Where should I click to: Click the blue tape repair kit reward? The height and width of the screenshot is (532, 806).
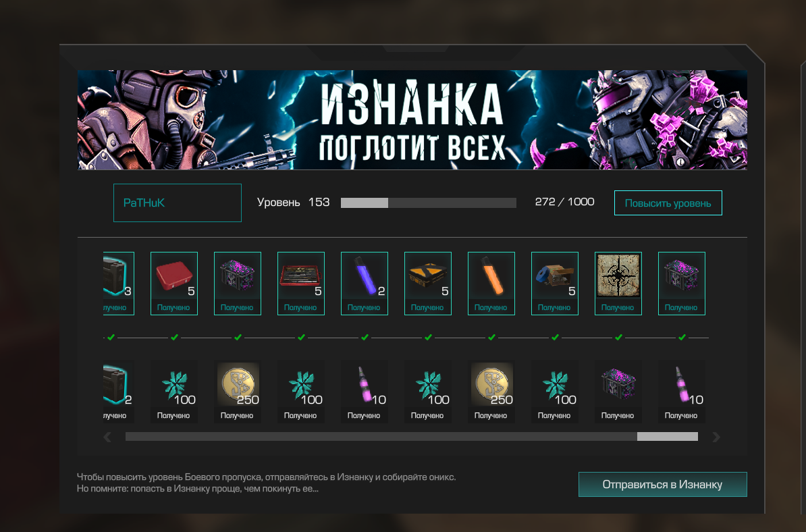555,284
